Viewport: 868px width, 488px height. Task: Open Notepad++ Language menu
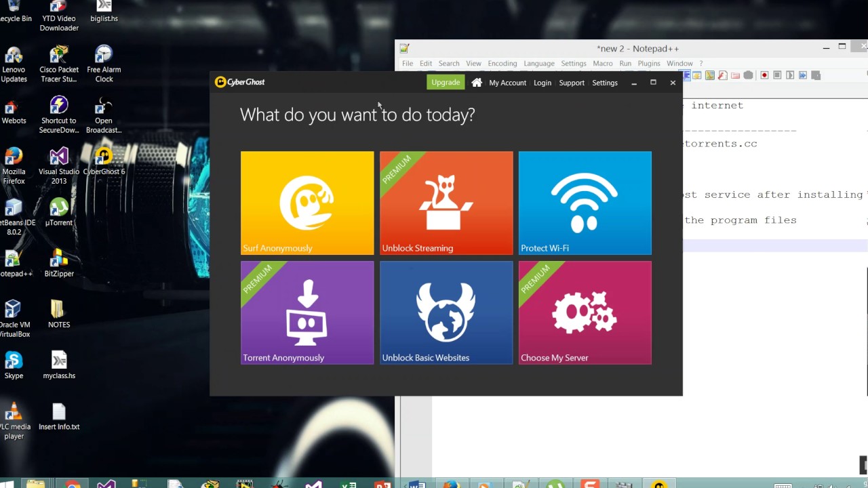pyautogui.click(x=539, y=63)
